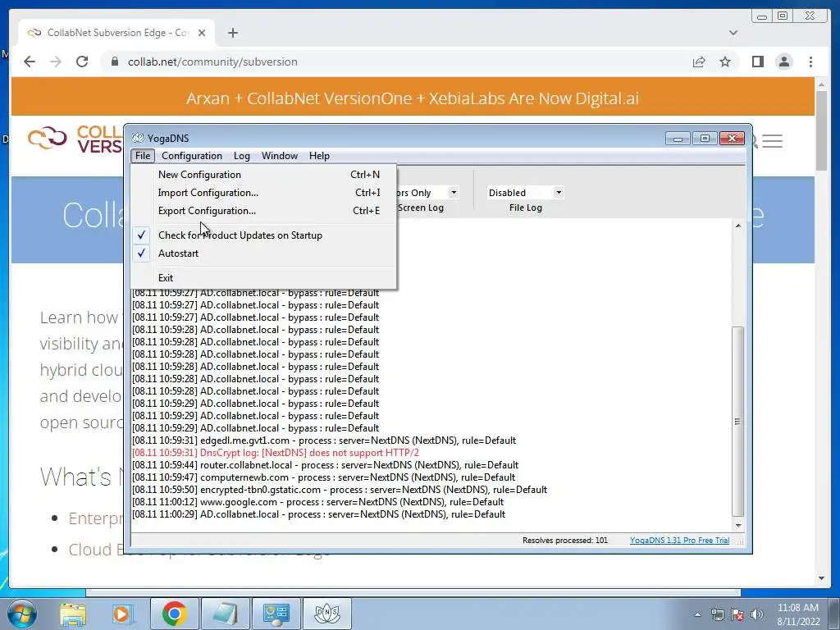Click the Digital.ai announcement banner
Viewport: 840px width, 630px height.
click(x=413, y=98)
